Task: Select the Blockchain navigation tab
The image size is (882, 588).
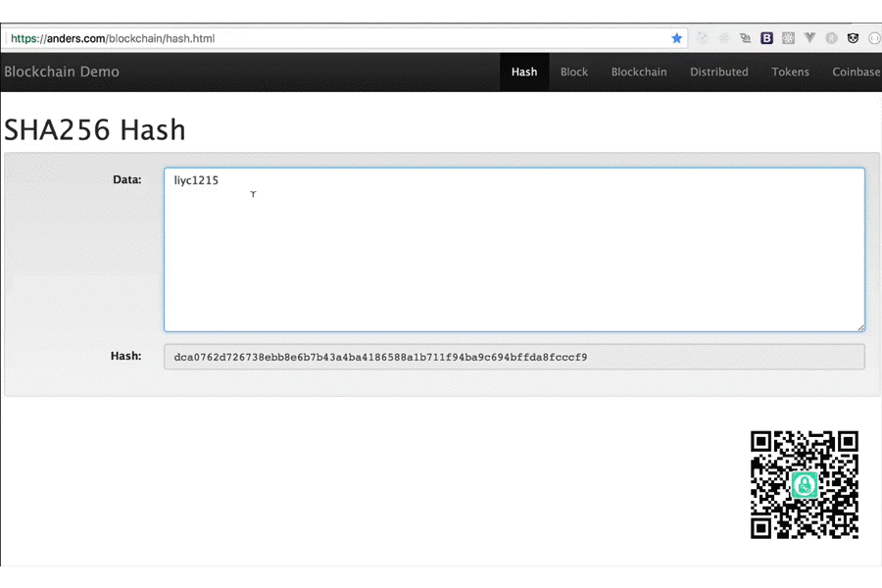Action: click(639, 72)
